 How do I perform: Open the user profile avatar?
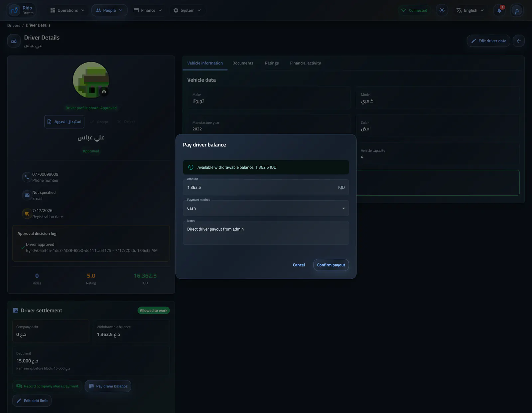click(x=517, y=11)
